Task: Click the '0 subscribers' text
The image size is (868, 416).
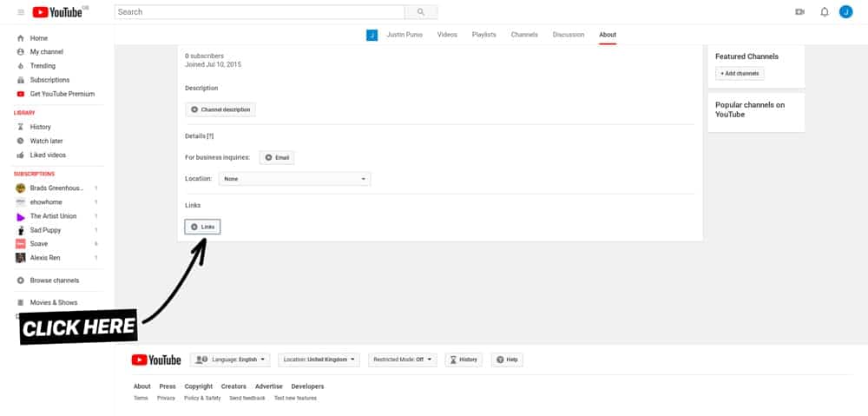Action: point(204,56)
